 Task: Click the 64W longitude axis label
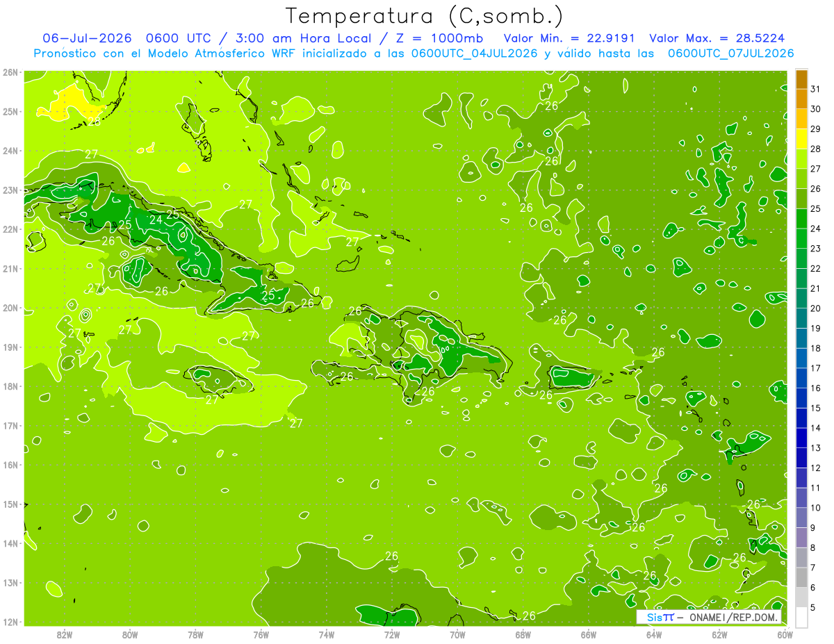pyautogui.click(x=654, y=634)
